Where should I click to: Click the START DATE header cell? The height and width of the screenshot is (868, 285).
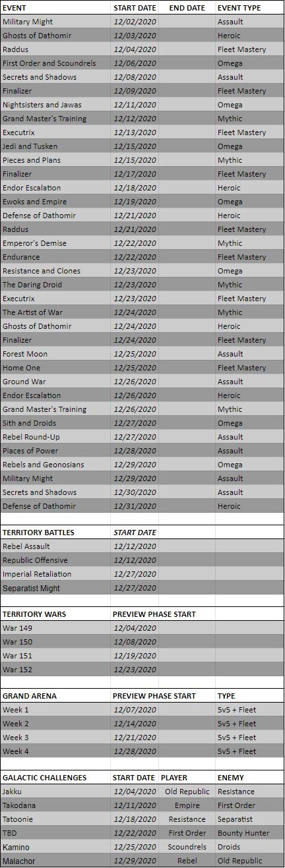135,8
